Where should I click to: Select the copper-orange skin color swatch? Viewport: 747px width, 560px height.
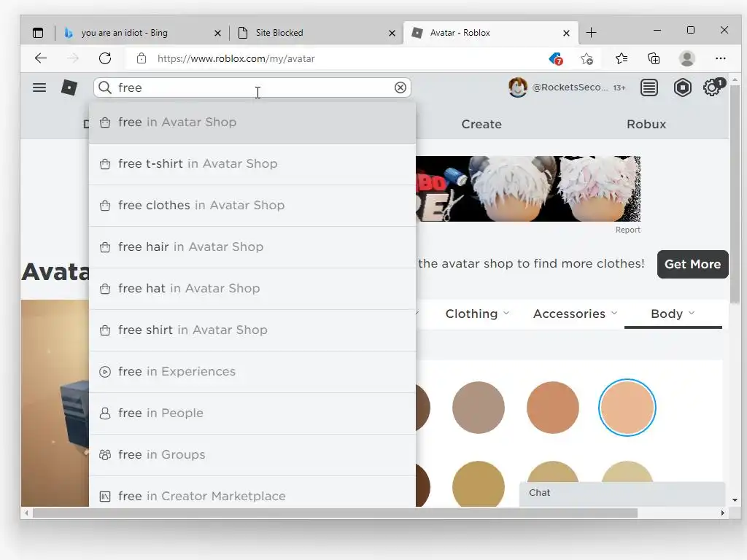[x=553, y=408]
